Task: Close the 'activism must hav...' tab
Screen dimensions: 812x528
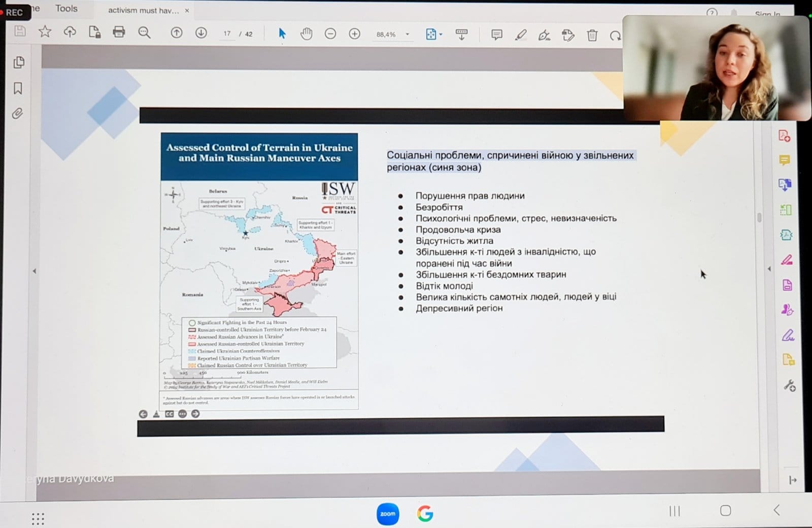Action: 187,10
